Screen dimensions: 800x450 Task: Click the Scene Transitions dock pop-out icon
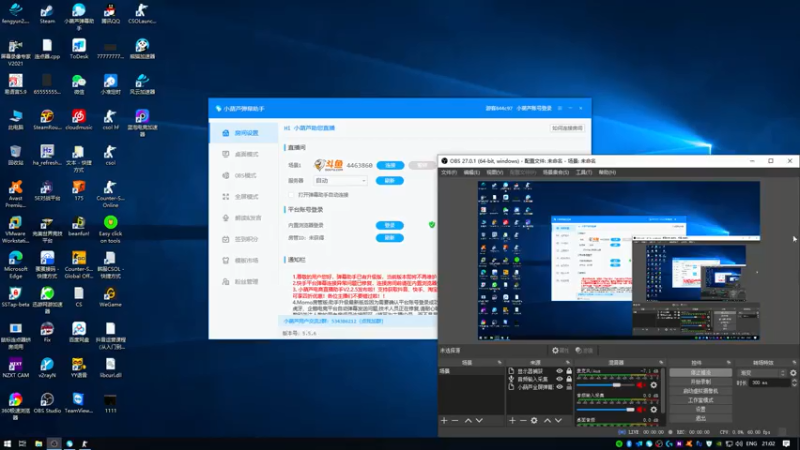tap(794, 363)
